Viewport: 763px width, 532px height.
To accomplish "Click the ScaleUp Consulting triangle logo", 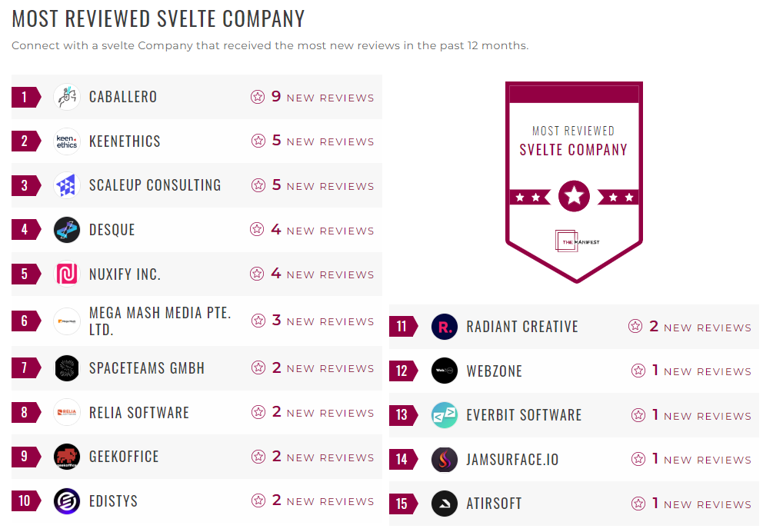I will pyautogui.click(x=67, y=185).
